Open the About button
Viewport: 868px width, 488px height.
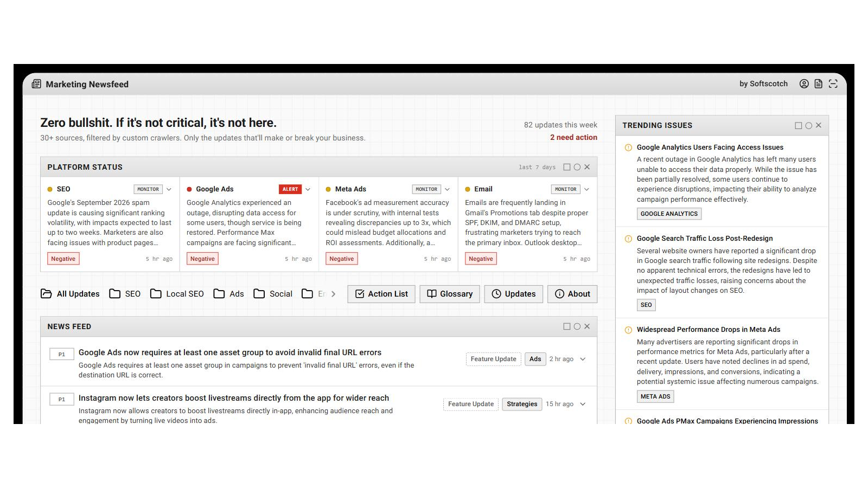[572, 294]
